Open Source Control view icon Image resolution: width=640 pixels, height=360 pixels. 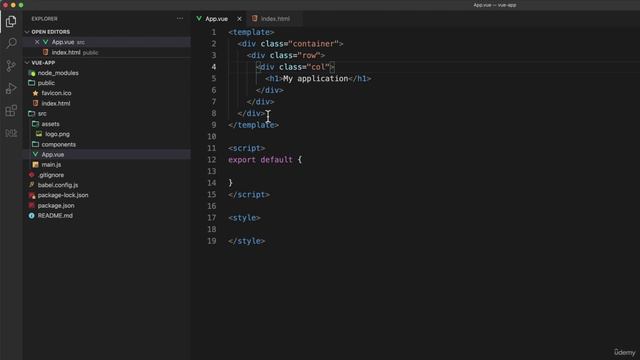pyautogui.click(x=11, y=66)
